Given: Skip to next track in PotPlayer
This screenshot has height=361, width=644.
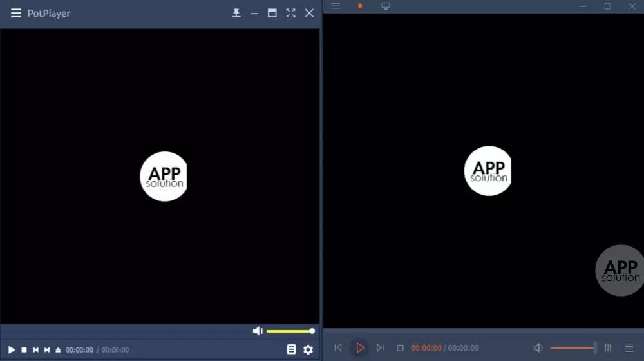Looking at the screenshot, I should 47,350.
